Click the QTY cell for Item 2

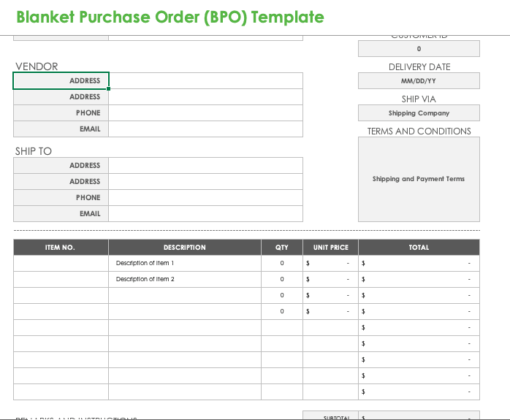pos(282,279)
